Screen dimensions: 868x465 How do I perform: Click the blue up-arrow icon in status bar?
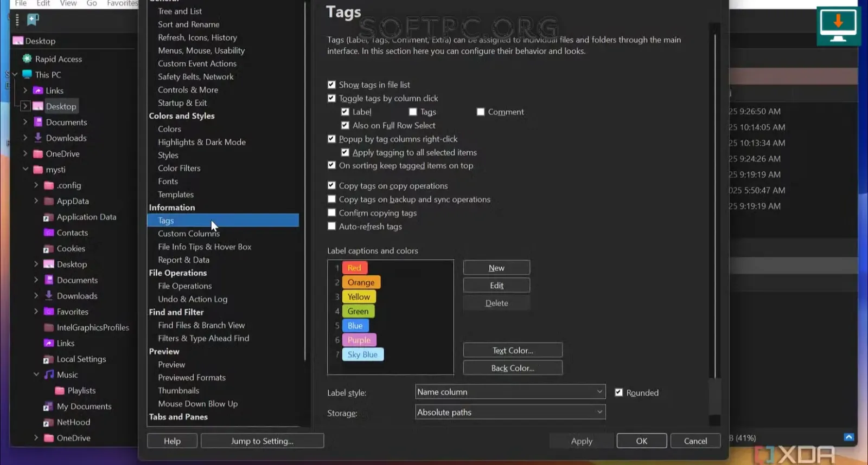point(849,437)
